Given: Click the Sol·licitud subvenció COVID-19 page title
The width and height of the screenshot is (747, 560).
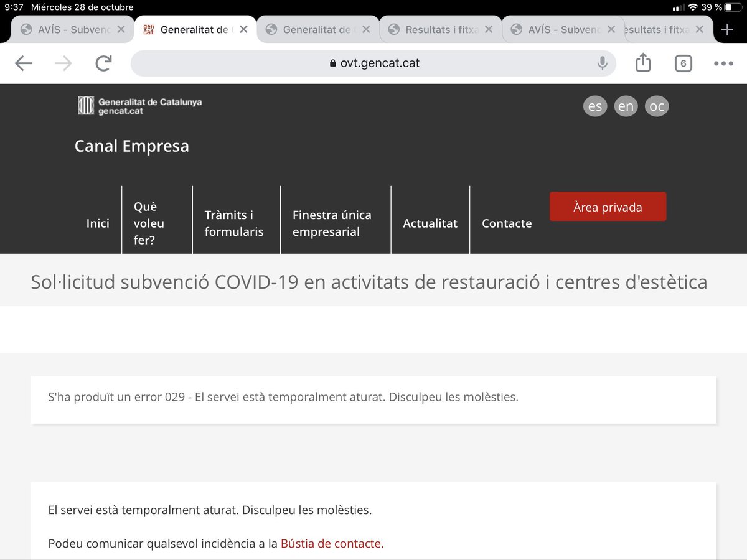Looking at the screenshot, I should [369, 282].
